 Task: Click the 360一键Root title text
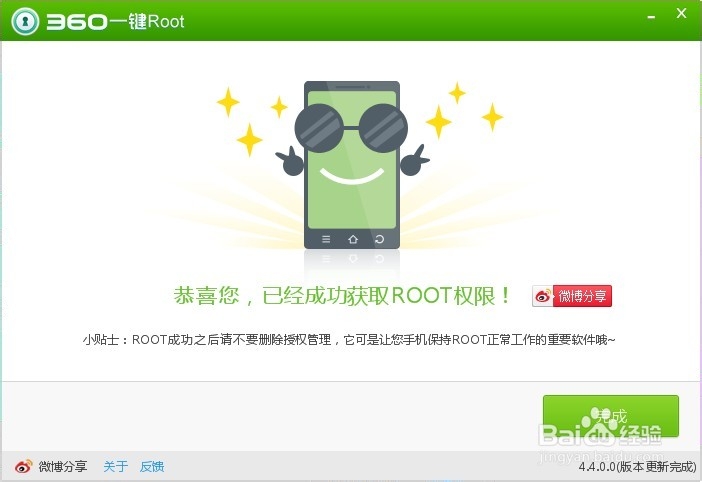(116, 21)
